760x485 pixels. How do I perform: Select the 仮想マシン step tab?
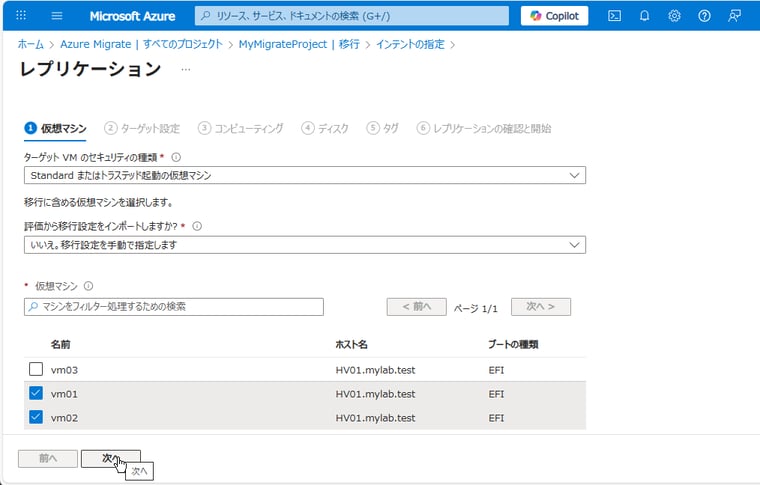point(55,128)
